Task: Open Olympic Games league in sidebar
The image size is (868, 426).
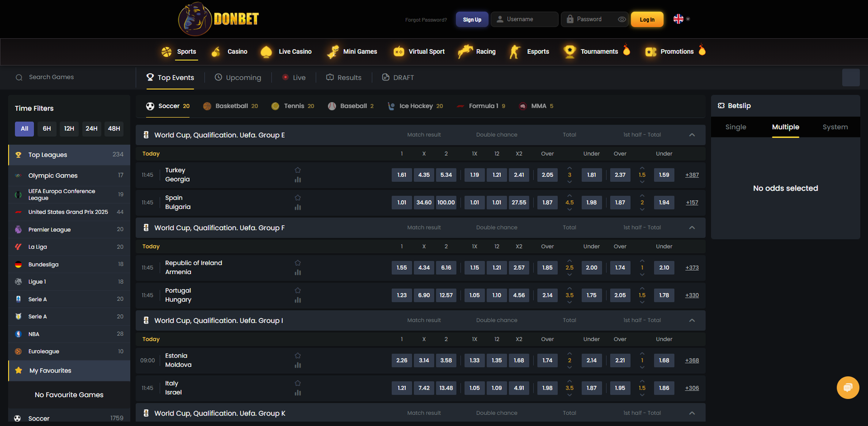Action: (x=69, y=175)
